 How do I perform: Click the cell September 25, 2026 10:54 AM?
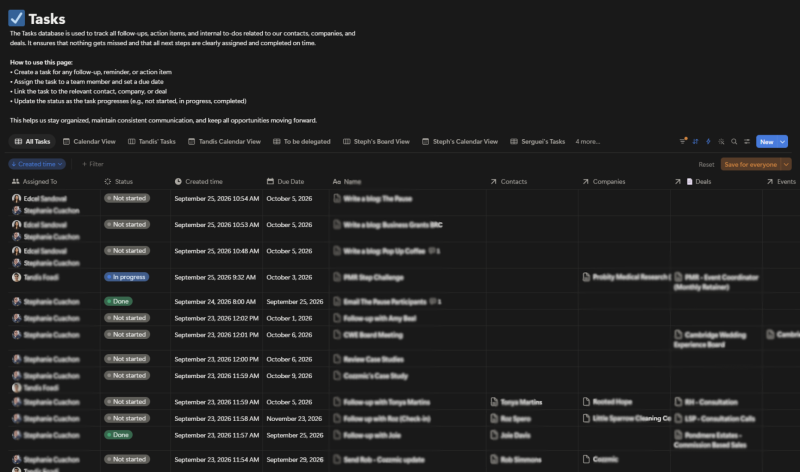tap(216, 198)
